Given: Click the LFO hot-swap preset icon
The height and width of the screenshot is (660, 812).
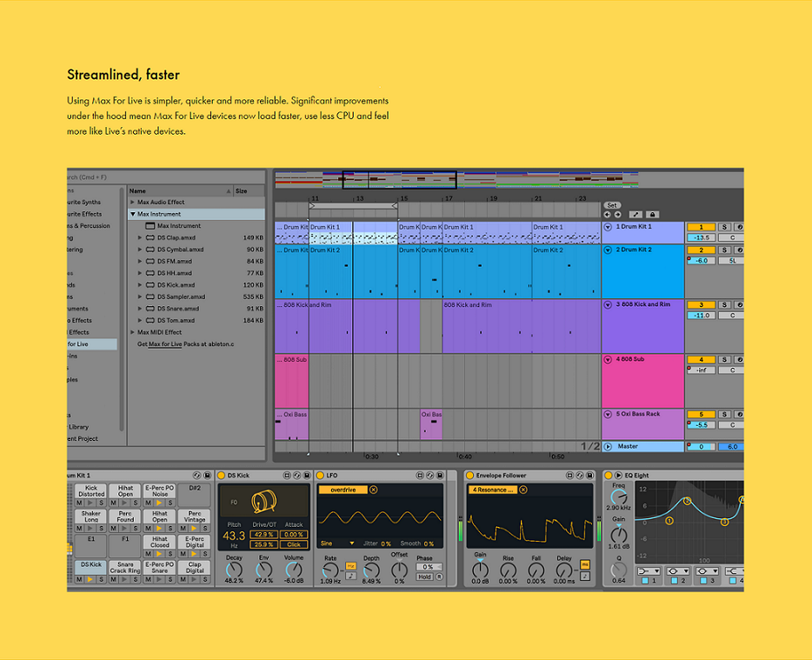Looking at the screenshot, I should pos(430,475).
